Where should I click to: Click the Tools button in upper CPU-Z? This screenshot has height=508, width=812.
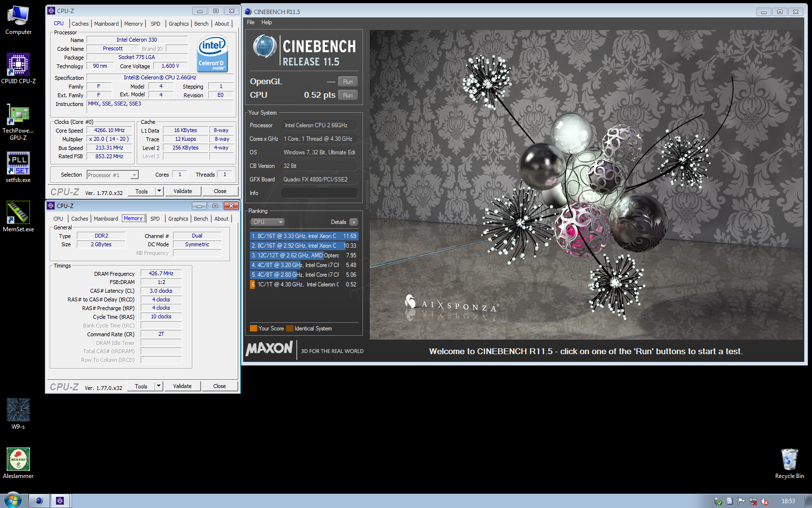tap(142, 191)
